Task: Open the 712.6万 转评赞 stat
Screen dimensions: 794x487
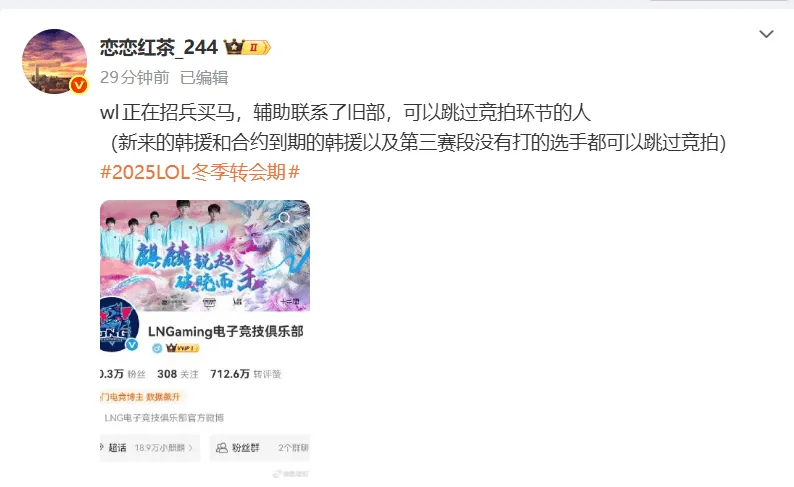Action: [x=246, y=374]
